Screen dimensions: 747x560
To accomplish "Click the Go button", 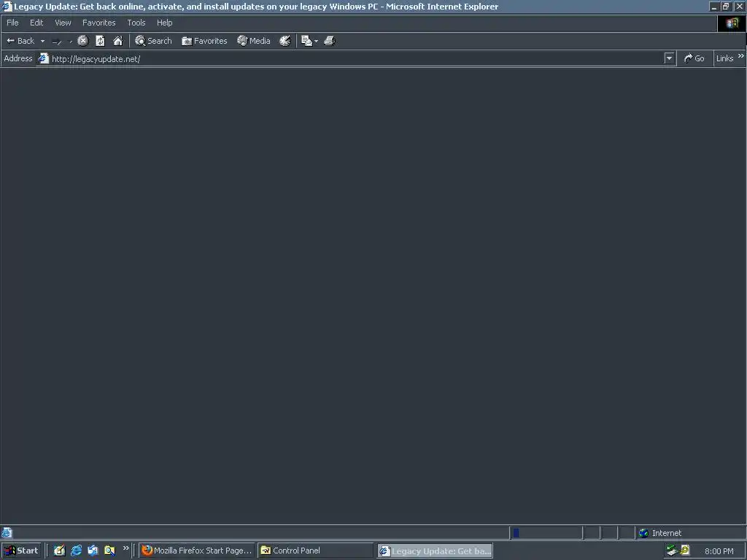I will coord(694,58).
